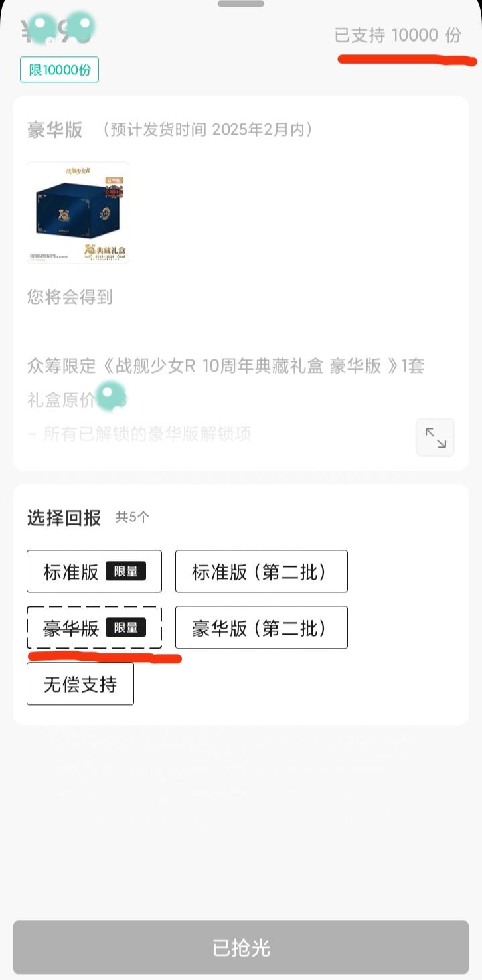Tap the 选择回报 section header

click(64, 517)
